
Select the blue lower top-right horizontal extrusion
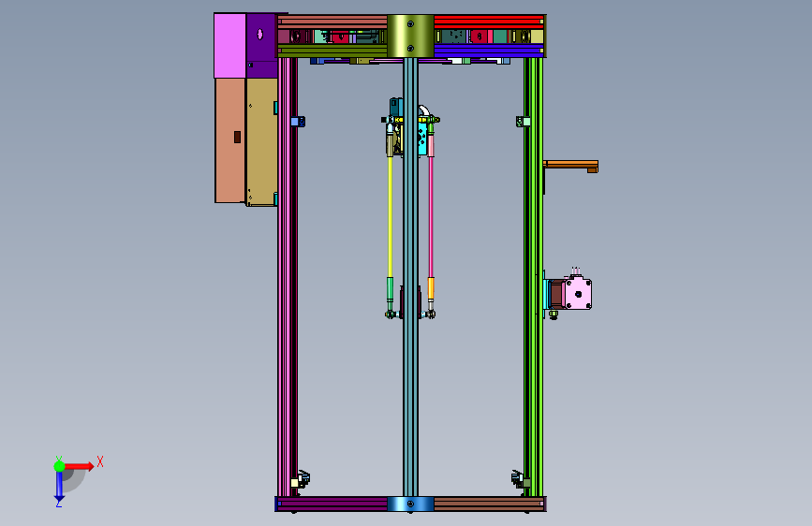pyautogui.click(x=488, y=51)
